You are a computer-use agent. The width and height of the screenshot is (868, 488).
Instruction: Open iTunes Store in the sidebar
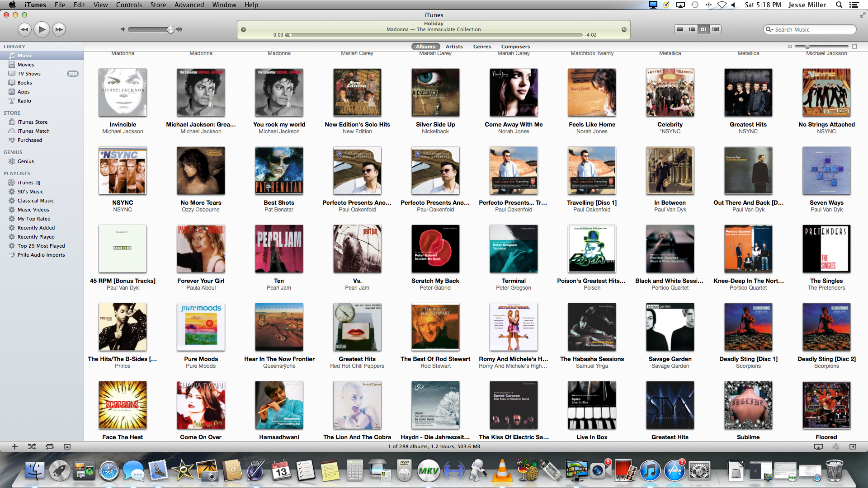point(42,122)
